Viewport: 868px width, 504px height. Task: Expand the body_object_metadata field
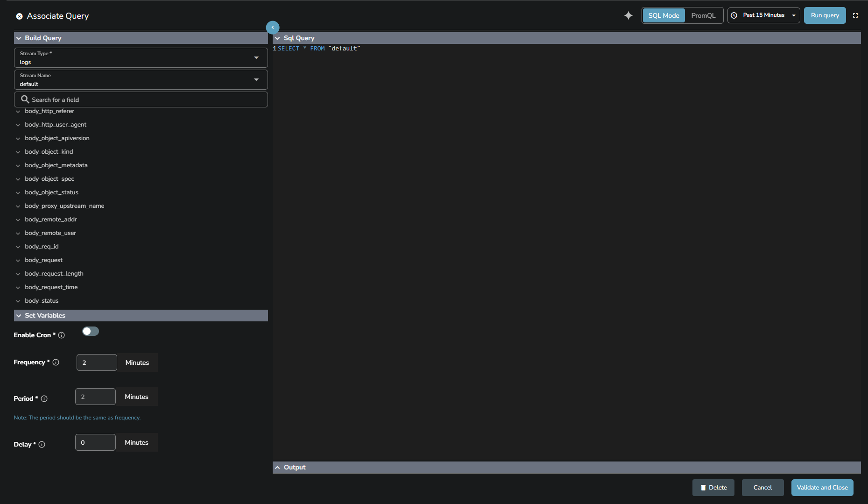tap(18, 165)
